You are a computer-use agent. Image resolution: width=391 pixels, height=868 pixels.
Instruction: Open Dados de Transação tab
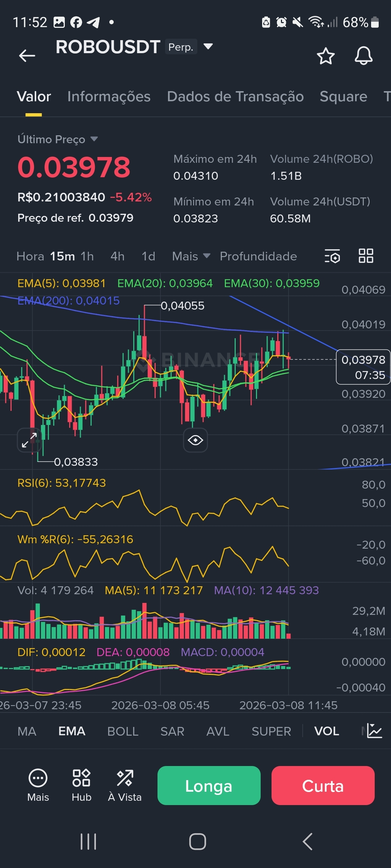235,97
